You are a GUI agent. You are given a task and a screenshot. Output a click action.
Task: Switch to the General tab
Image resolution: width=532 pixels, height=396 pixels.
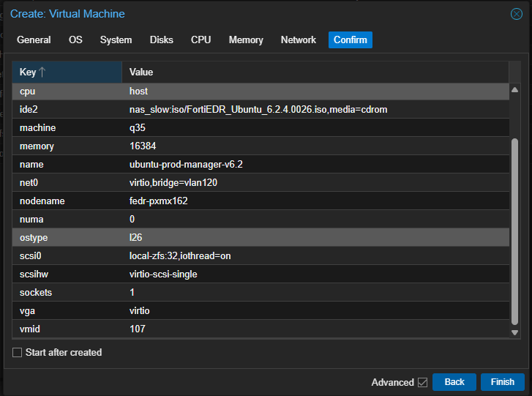tap(34, 40)
